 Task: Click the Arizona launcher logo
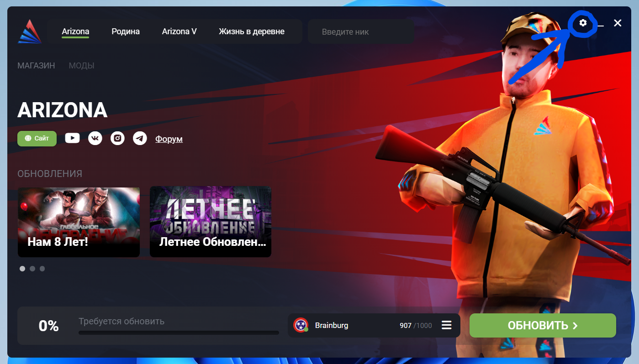point(30,31)
